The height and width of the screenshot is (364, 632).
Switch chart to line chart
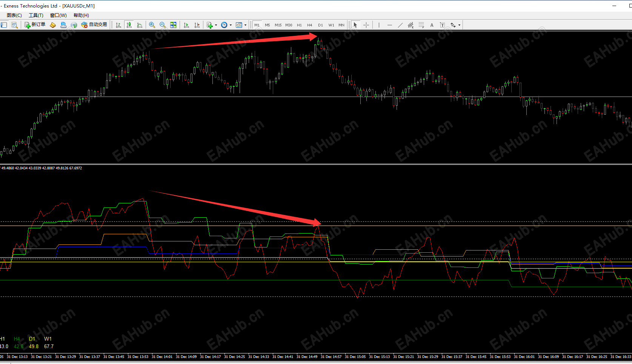click(x=140, y=25)
